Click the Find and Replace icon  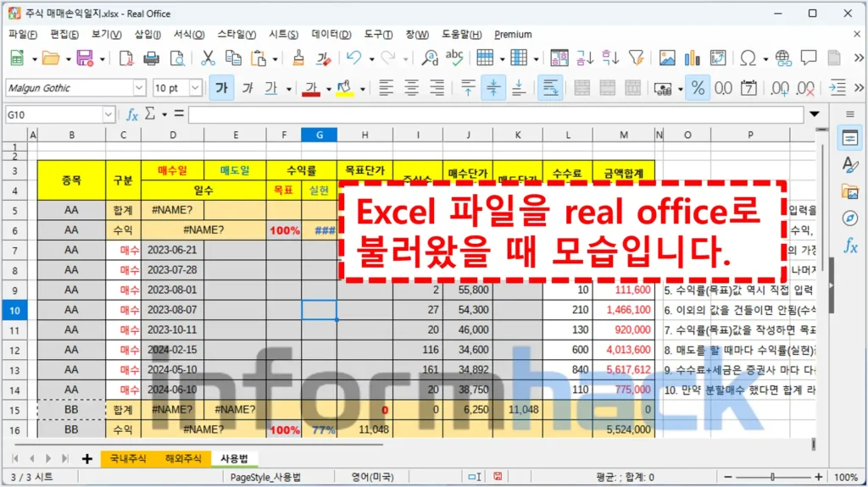[x=430, y=58]
